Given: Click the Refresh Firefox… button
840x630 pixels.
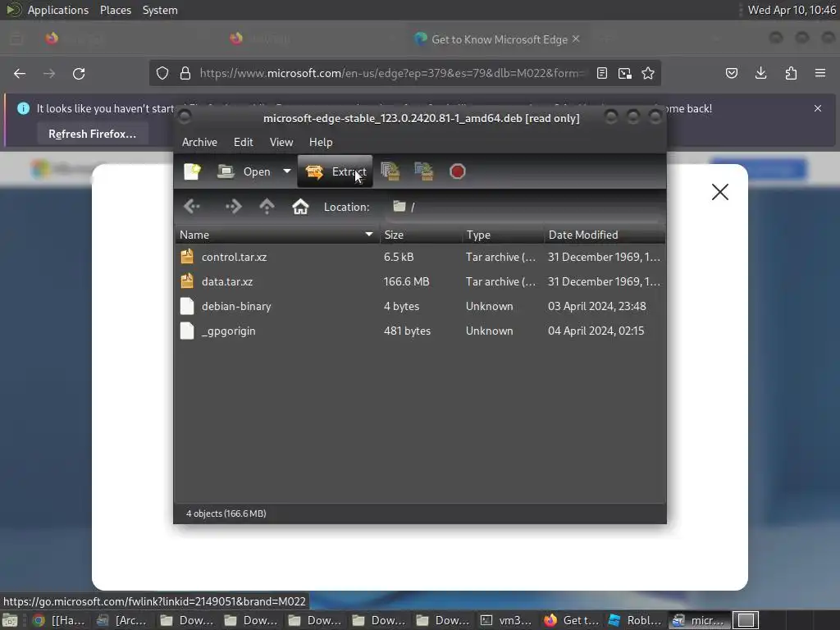Looking at the screenshot, I should (92, 134).
